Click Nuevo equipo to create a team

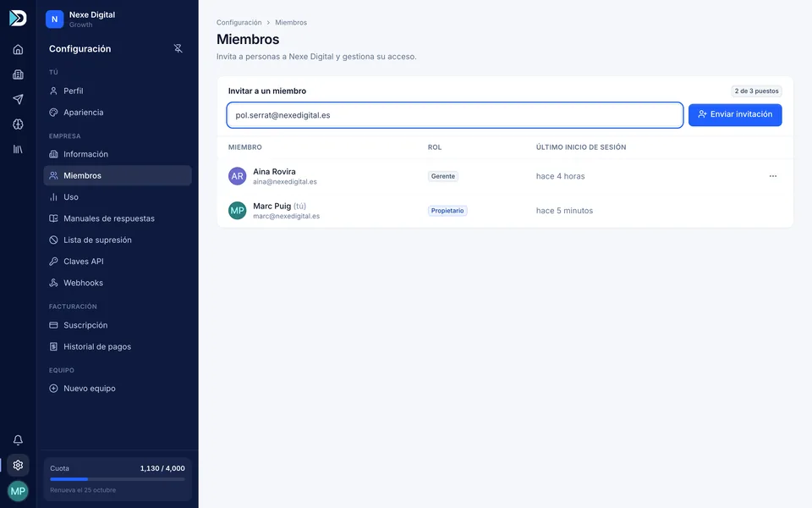click(118, 389)
